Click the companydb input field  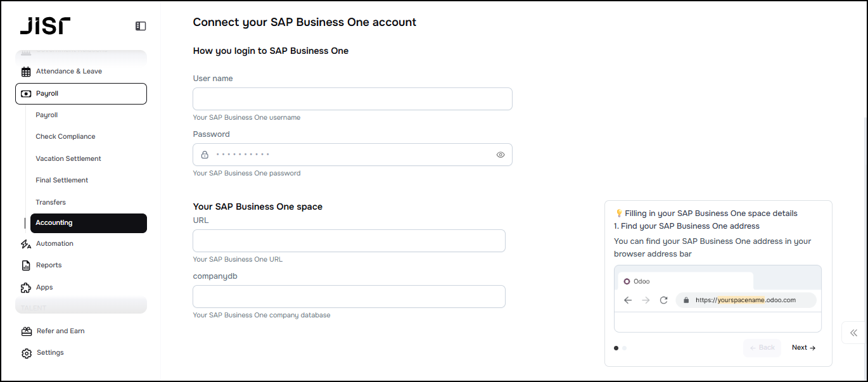click(x=349, y=296)
